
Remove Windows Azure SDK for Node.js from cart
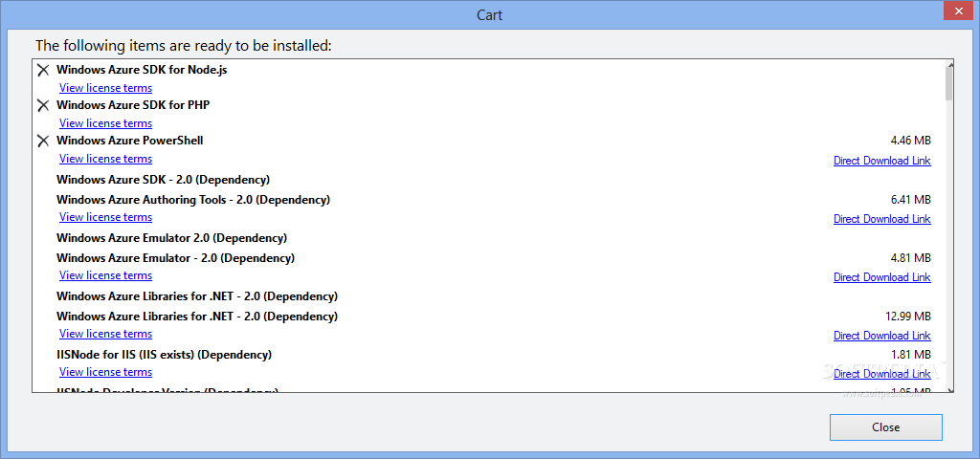click(x=43, y=70)
